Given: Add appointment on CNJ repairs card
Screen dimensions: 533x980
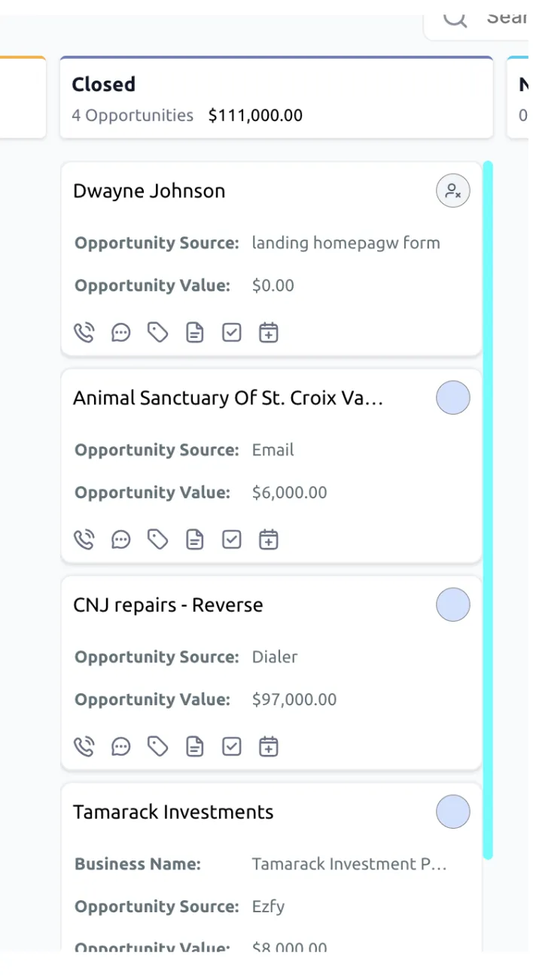Looking at the screenshot, I should click(269, 747).
